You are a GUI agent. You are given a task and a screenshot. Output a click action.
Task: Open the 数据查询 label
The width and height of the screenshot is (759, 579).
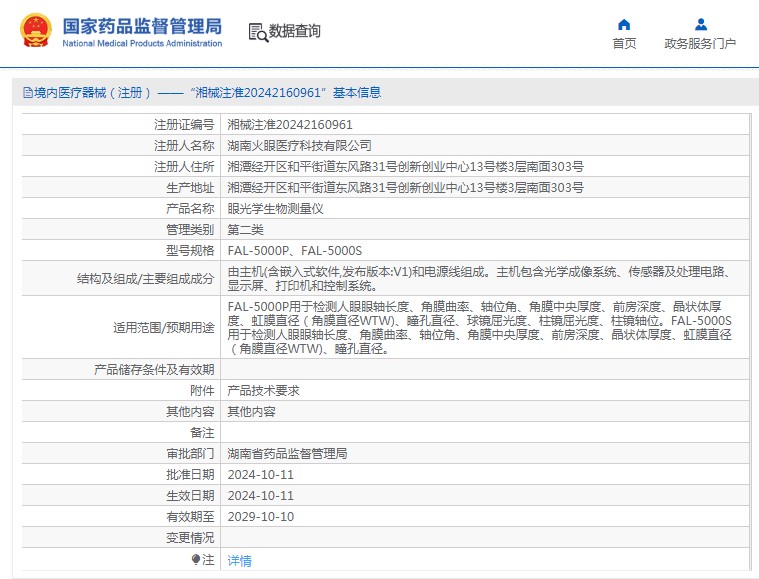pyautogui.click(x=295, y=32)
